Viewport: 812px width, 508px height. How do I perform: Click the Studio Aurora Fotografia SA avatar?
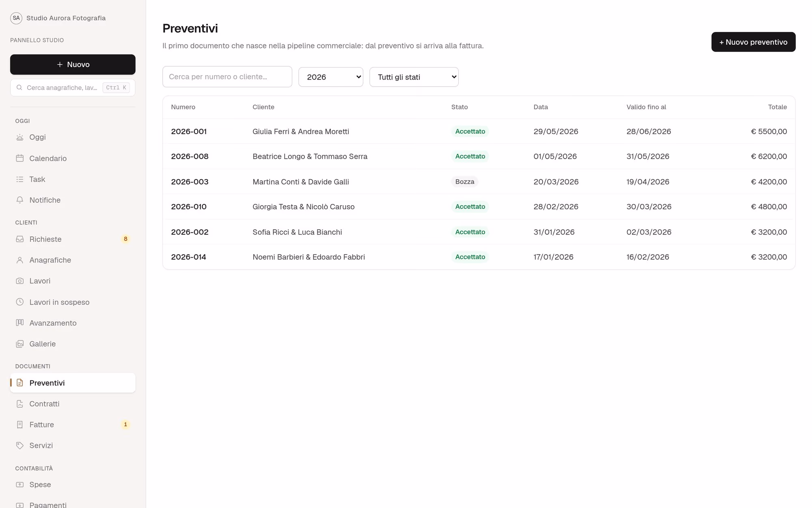[16, 18]
